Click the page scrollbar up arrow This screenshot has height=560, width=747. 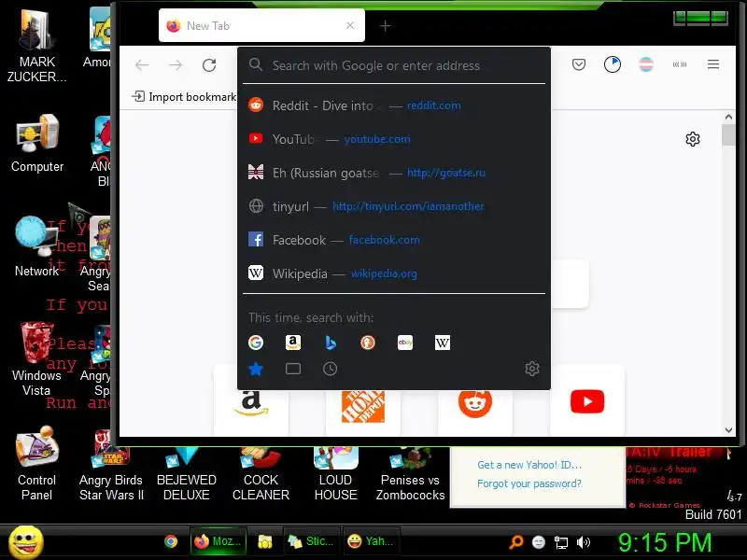(x=728, y=117)
